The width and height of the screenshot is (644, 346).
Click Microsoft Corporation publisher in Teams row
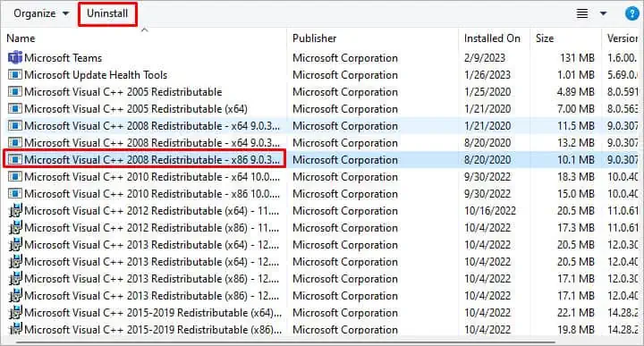tap(345, 58)
